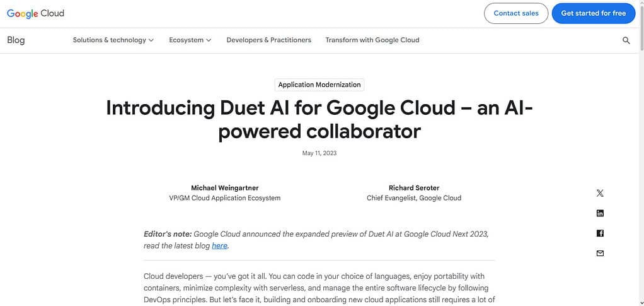The width and height of the screenshot is (644, 306).
Task: Open Transform with Google Cloud
Action: tap(372, 40)
